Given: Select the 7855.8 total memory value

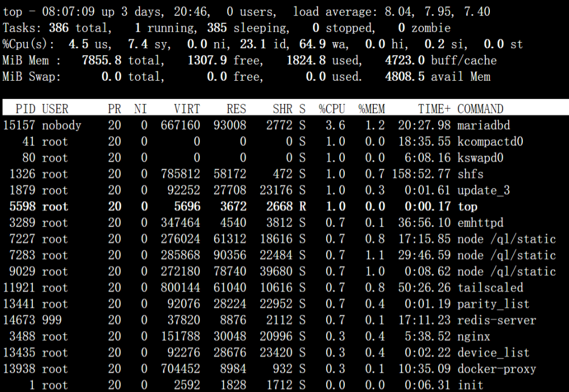Looking at the screenshot, I should pyautogui.click(x=102, y=60).
